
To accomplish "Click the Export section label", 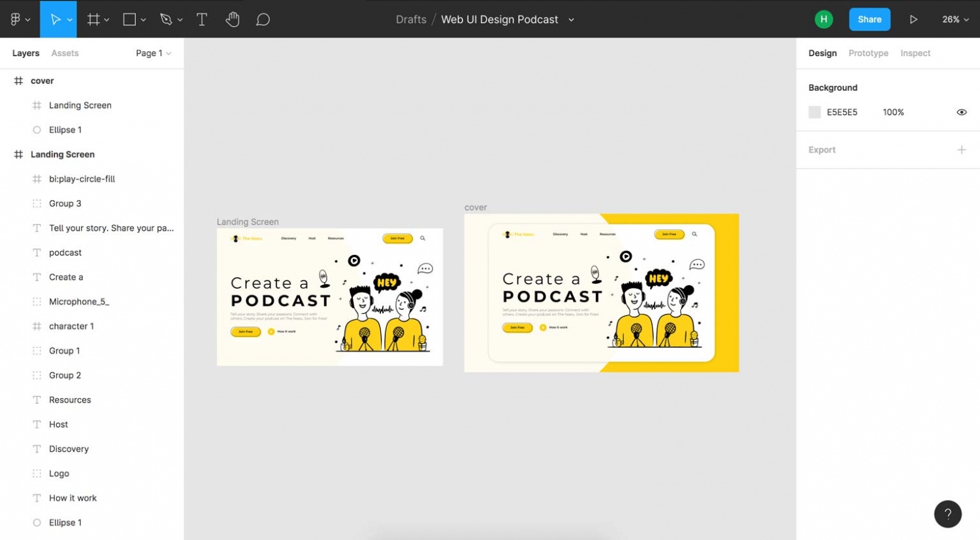I will click(x=822, y=150).
